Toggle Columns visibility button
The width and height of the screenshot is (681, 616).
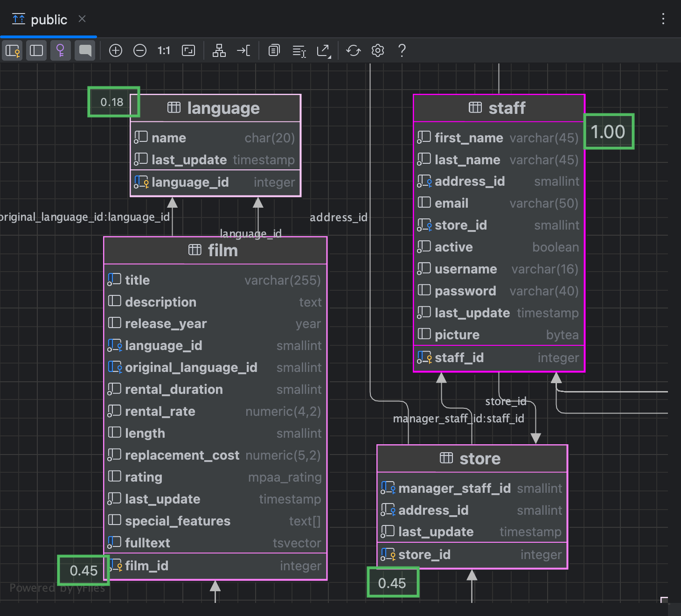[x=36, y=50]
